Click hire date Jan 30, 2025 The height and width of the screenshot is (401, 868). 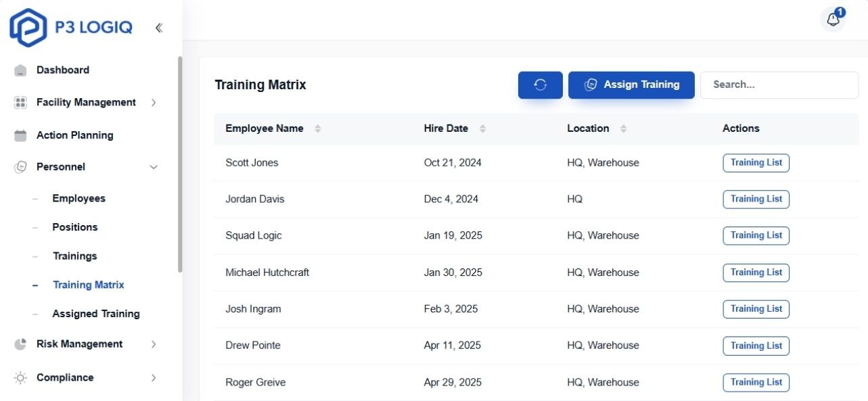[453, 273]
